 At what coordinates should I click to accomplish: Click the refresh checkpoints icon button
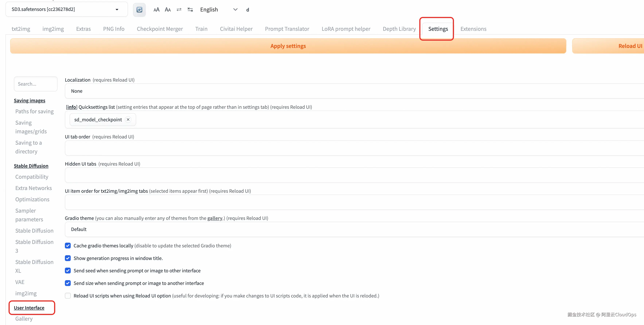[139, 10]
